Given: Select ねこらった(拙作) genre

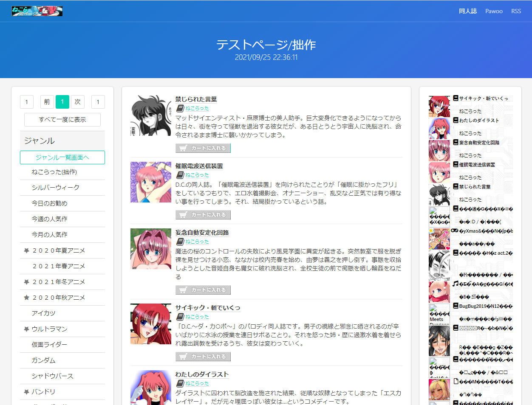Looking at the screenshot, I should [54, 172].
